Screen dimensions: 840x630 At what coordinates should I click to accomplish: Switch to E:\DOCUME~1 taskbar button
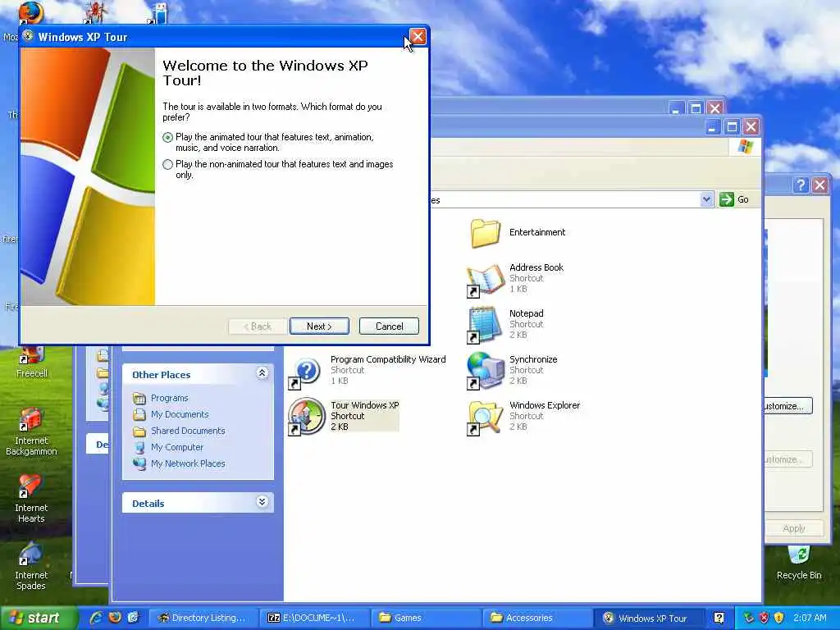315,619
